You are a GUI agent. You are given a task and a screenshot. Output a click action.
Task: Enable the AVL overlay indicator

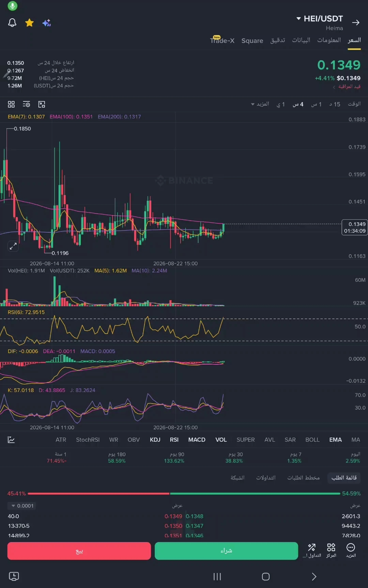click(x=270, y=440)
